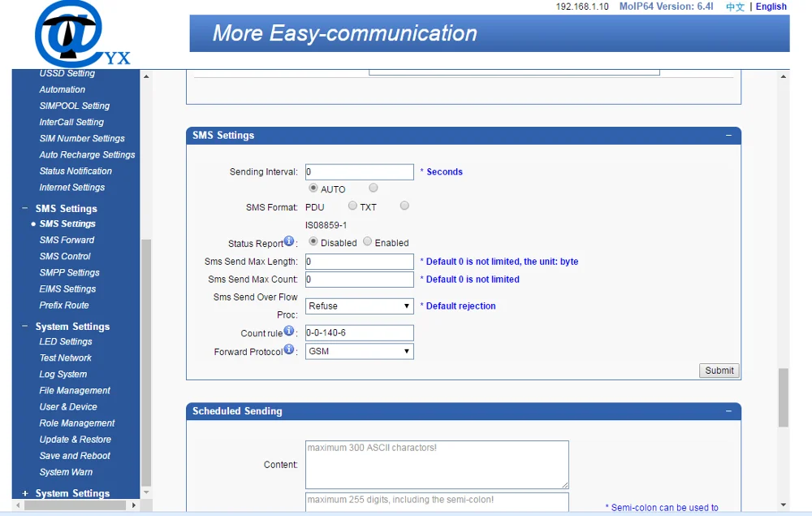Open System Warn in the sidebar
Screen dimensions: 812x516
pyautogui.click(x=66, y=472)
